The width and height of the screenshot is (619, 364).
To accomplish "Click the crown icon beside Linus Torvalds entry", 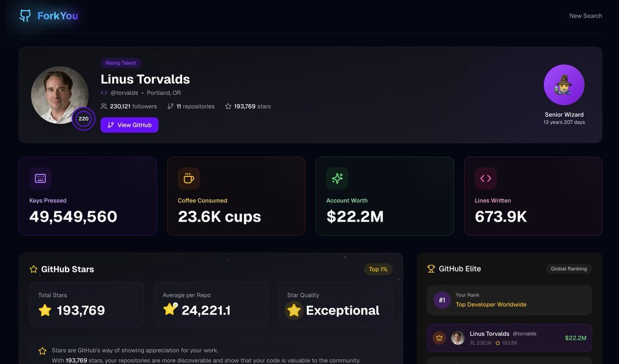I will click(x=439, y=338).
